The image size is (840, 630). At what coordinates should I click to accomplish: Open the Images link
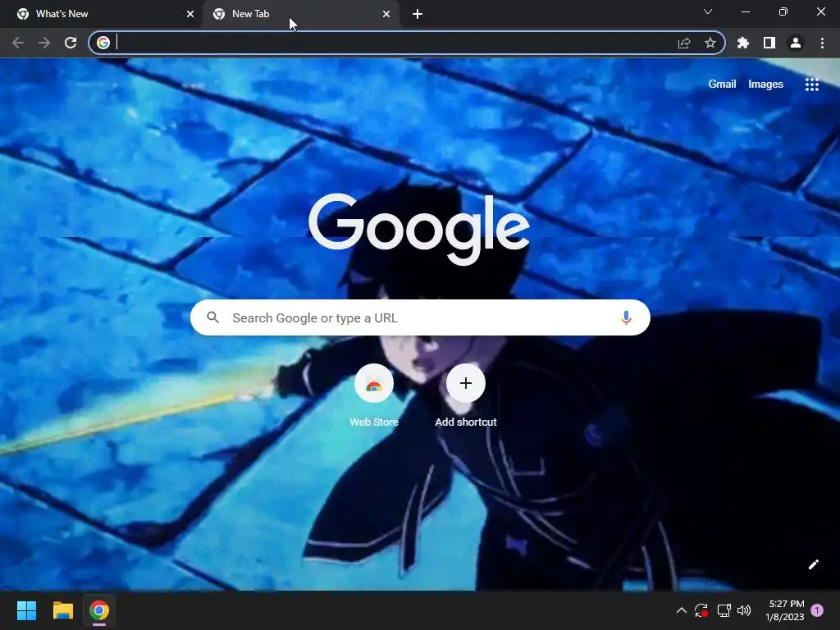(x=765, y=84)
